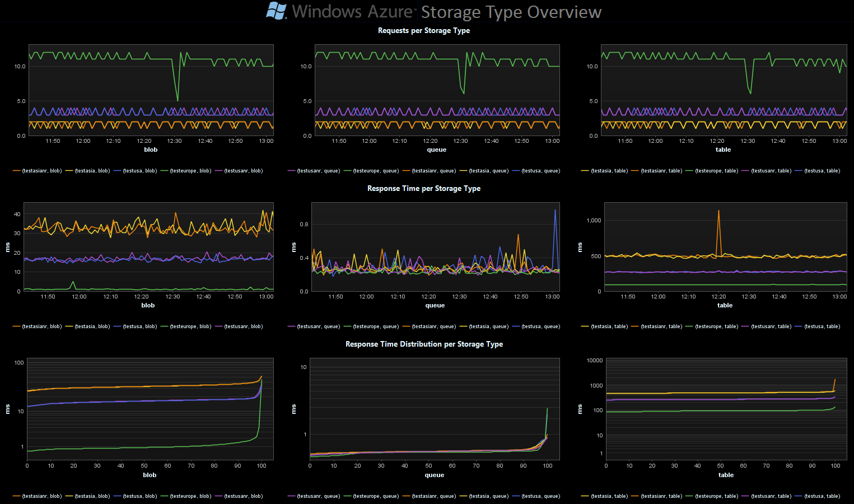854x504 pixels.
Task: Toggle (testusa, table) legend under requests chart
Action: point(818,171)
